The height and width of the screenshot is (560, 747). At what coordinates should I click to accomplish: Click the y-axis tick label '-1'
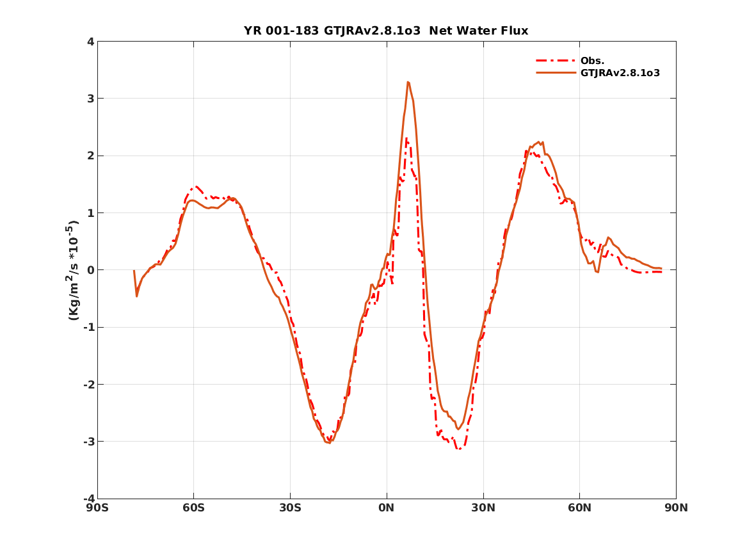click(88, 327)
